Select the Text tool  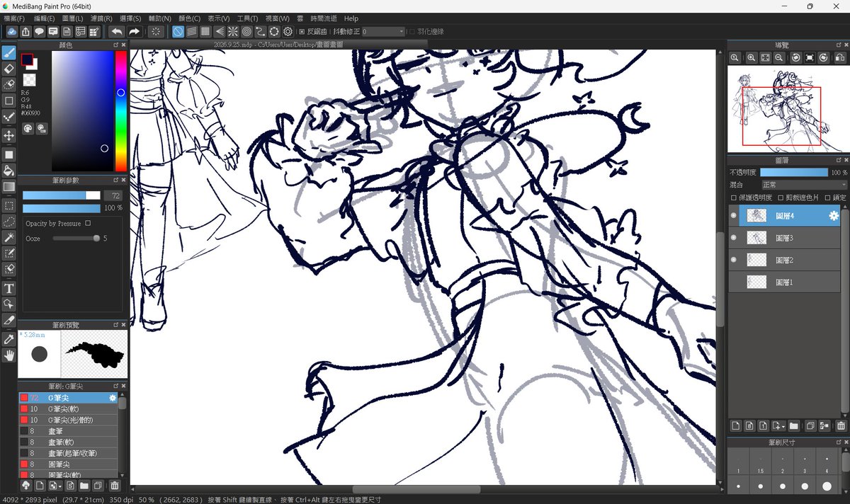(9, 288)
